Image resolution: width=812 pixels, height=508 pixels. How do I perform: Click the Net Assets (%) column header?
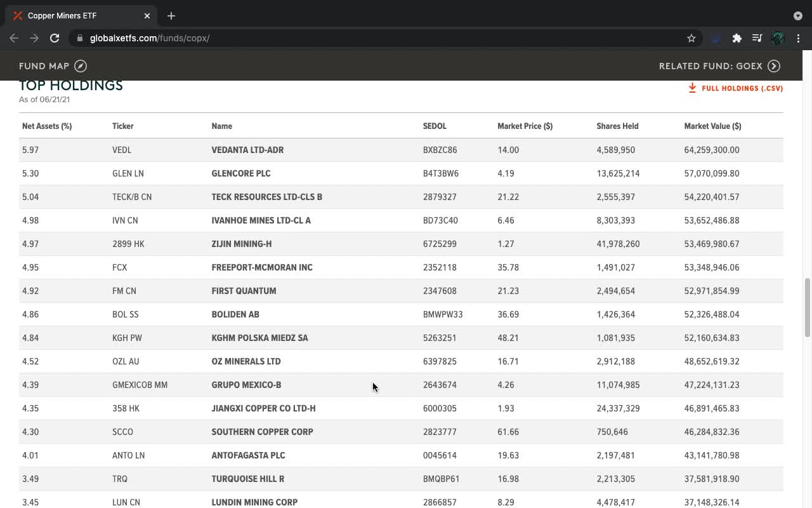coord(47,126)
